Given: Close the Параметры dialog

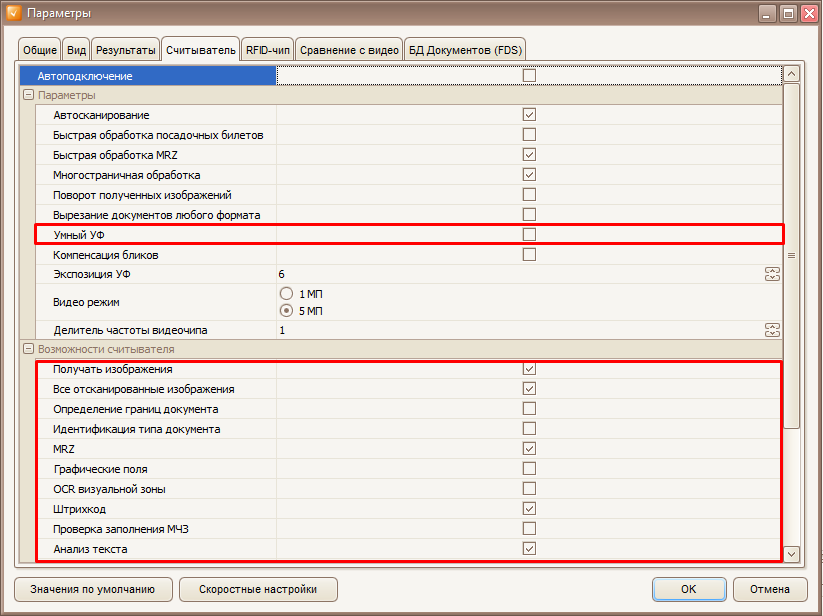Looking at the screenshot, I should [x=809, y=14].
